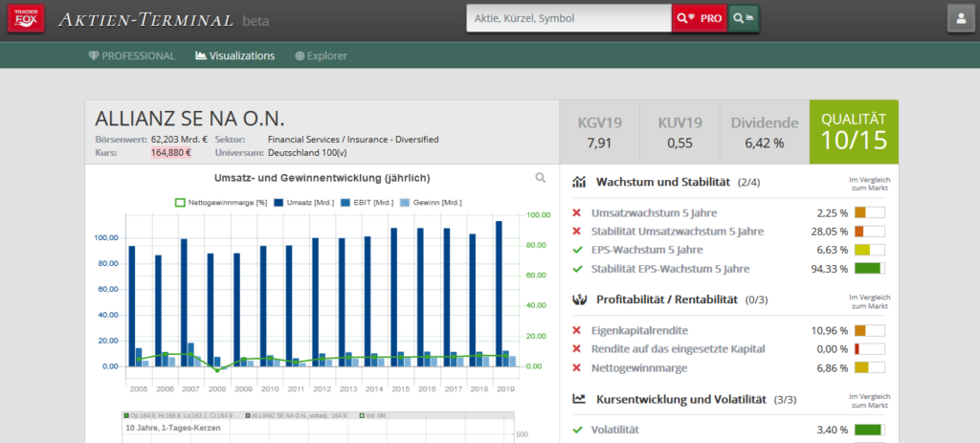
Task: Click the Universum value Deutschland 100(v)
Action: [x=307, y=152]
